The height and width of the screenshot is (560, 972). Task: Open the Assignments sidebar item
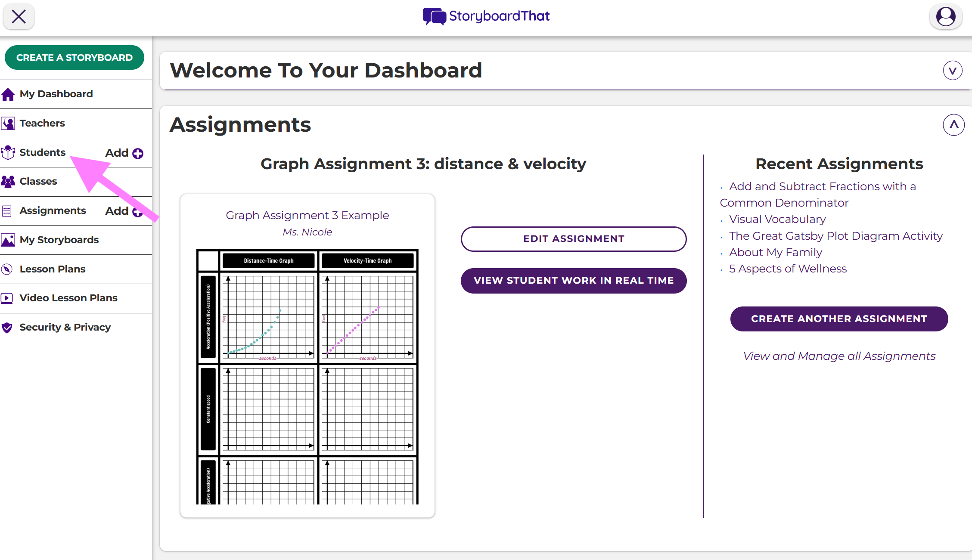tap(53, 210)
